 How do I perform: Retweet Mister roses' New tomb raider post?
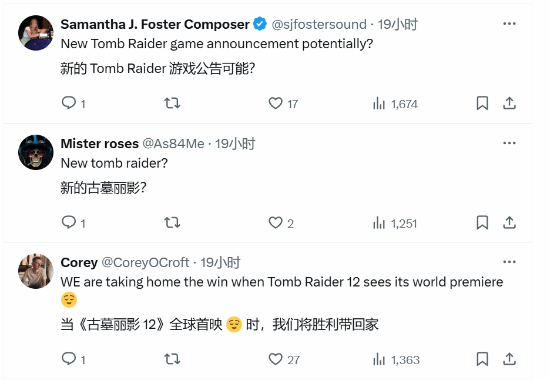point(172,222)
